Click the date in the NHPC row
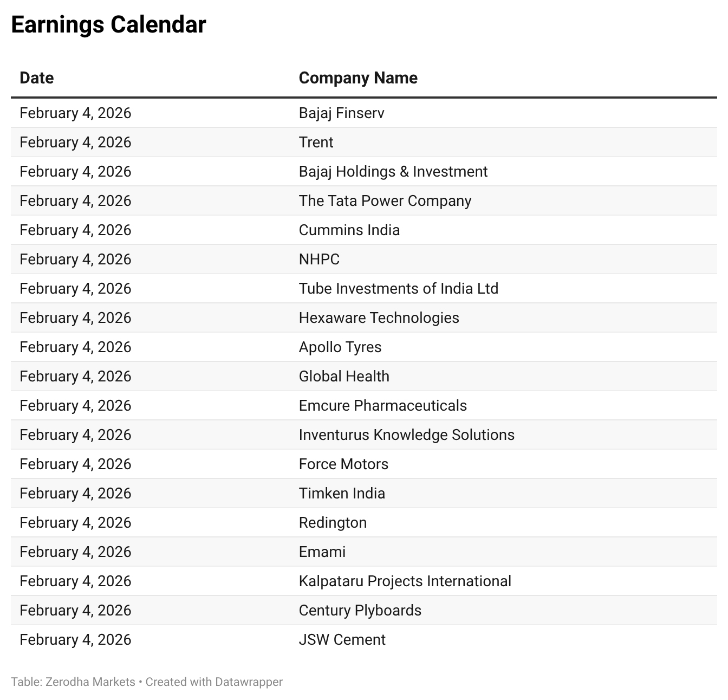This screenshot has width=728, height=700. click(x=75, y=260)
